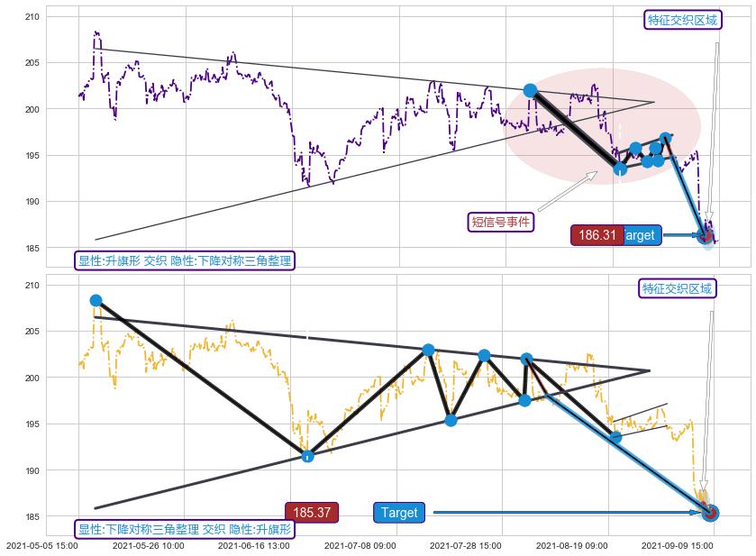Click lower chart's target endpoint marker near 185
756x556 pixels.
coord(709,513)
